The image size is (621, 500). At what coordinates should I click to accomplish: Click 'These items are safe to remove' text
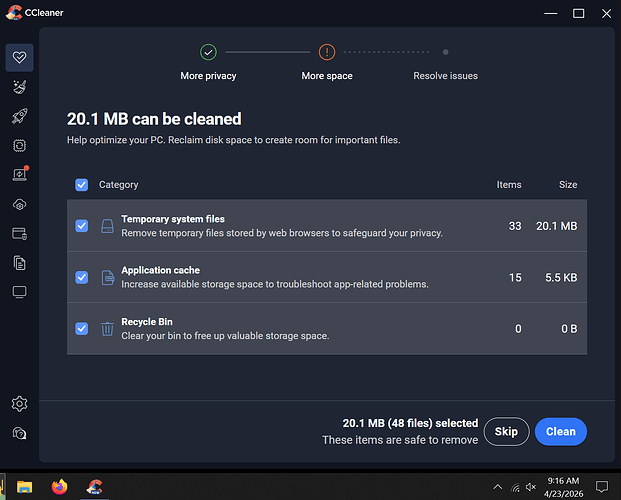coord(400,440)
